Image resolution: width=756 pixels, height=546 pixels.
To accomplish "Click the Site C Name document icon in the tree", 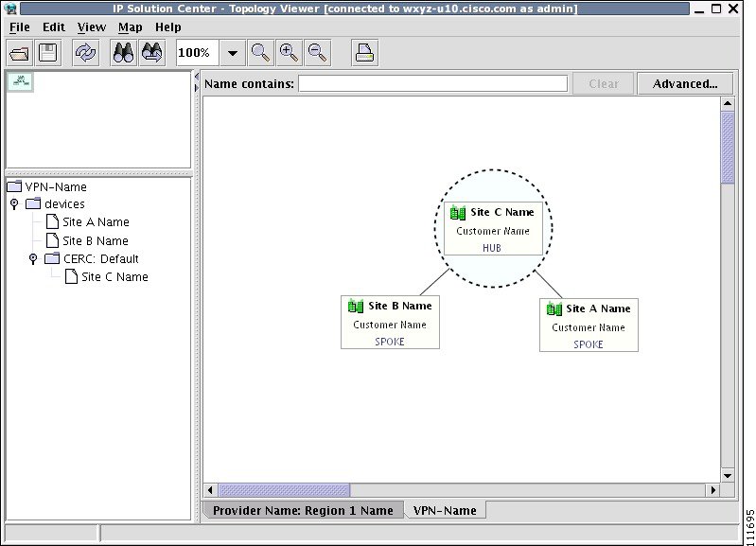I will tap(71, 277).
